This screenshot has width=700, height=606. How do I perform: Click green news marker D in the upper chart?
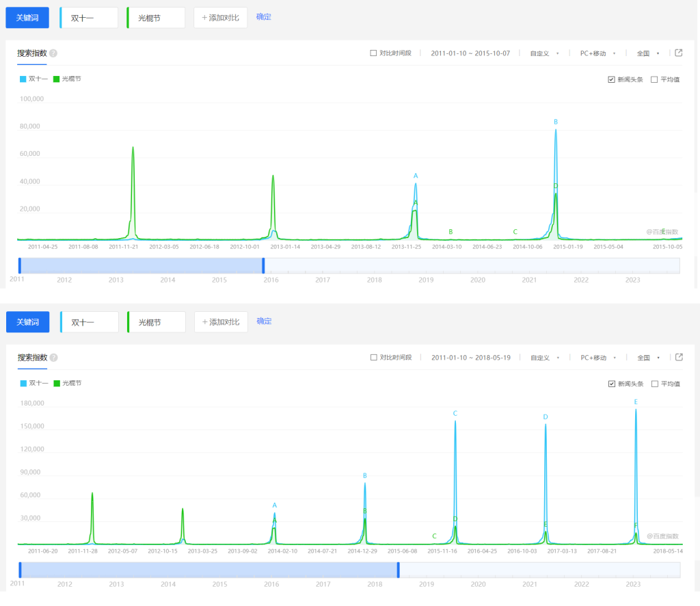pyautogui.click(x=556, y=186)
